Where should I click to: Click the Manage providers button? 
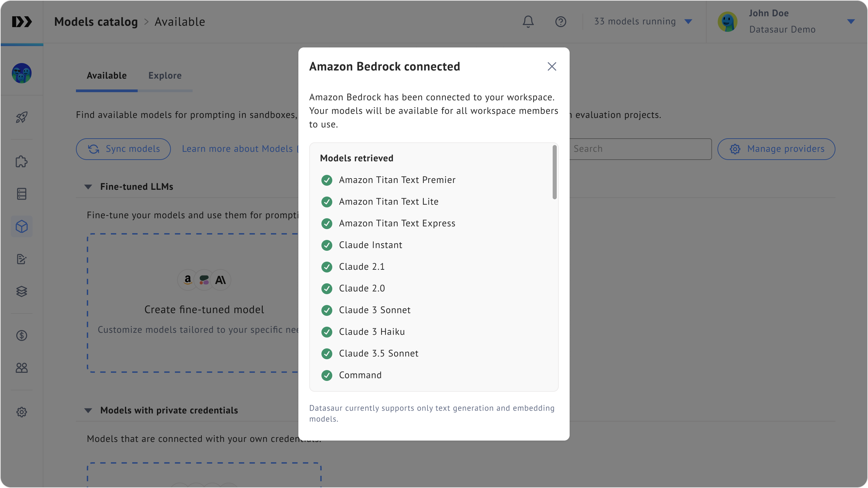pyautogui.click(x=776, y=149)
